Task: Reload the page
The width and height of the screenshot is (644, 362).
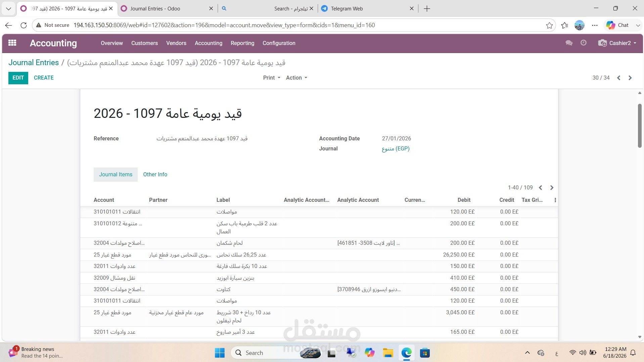Action: point(24,25)
